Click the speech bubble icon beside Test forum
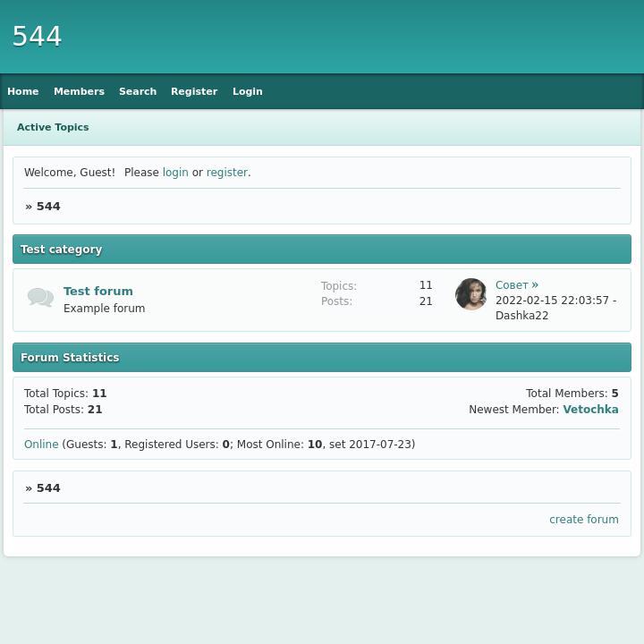This screenshot has width=644, height=644. click(x=40, y=298)
